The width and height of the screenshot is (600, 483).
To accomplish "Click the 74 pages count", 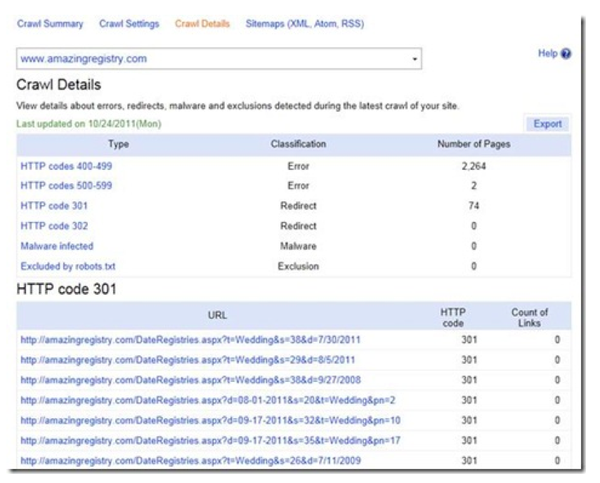I will 474,206.
